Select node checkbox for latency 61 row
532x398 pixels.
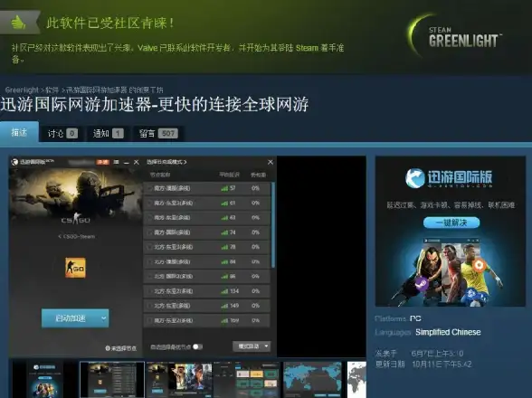coord(149,204)
